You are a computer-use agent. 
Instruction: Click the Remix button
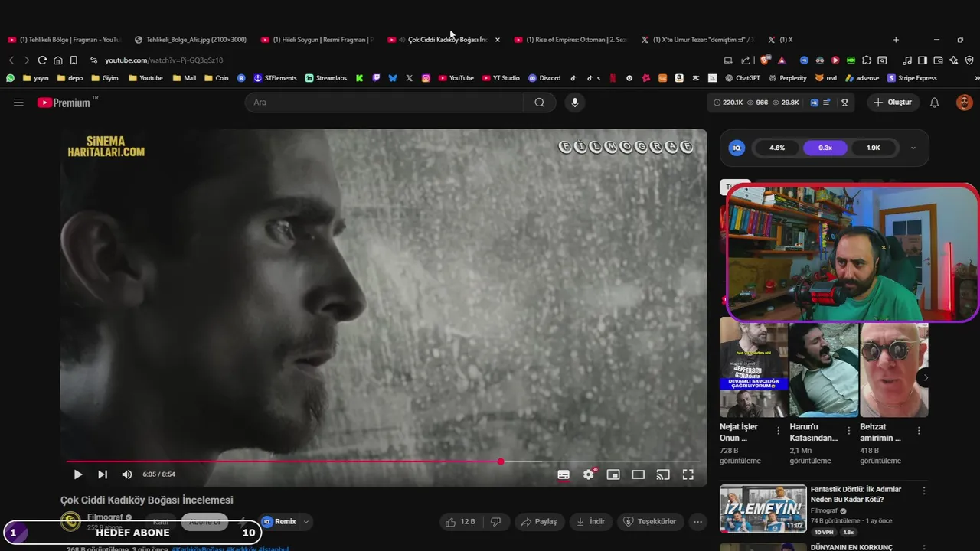click(x=279, y=522)
